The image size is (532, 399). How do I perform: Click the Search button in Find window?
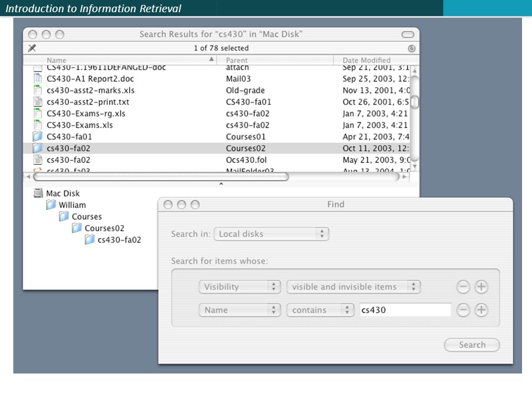pos(472,345)
